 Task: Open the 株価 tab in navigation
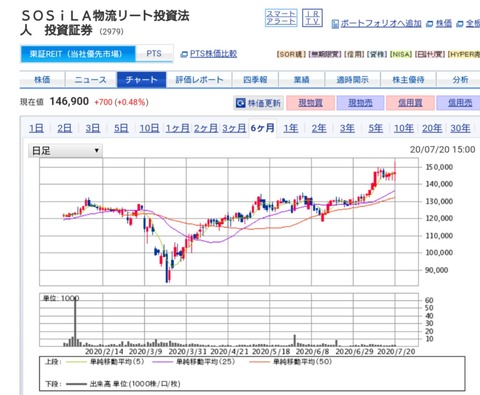42,80
